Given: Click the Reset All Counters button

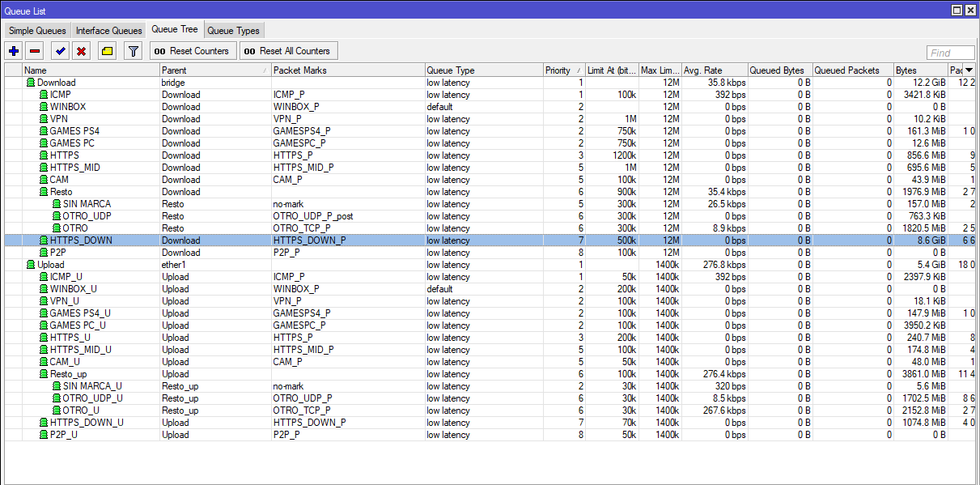Looking at the screenshot, I should tap(288, 51).
